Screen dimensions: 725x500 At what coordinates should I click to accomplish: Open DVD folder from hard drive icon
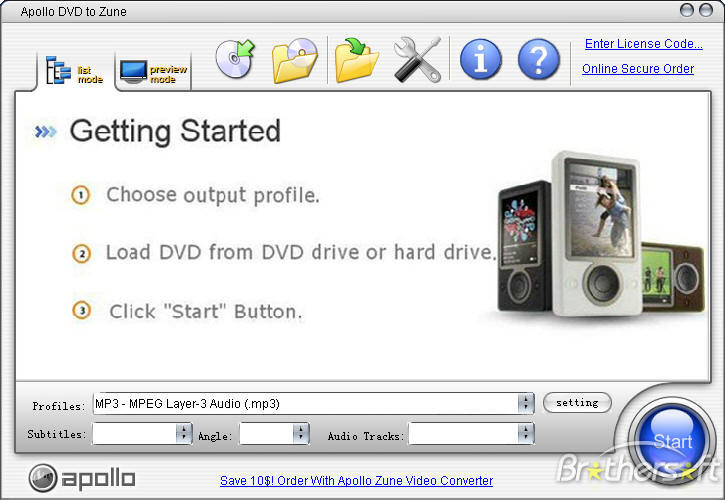tap(295, 60)
